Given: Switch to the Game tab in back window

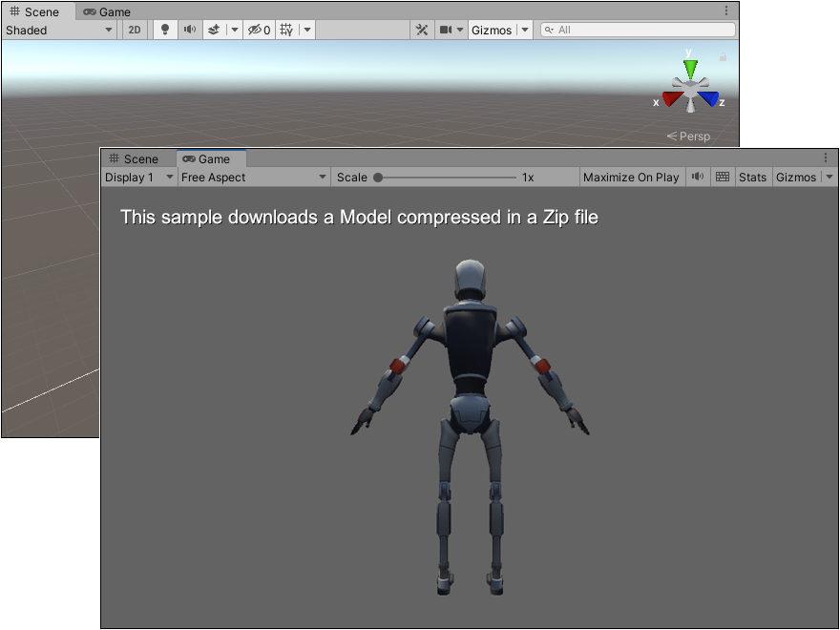Looking at the screenshot, I should [107, 12].
